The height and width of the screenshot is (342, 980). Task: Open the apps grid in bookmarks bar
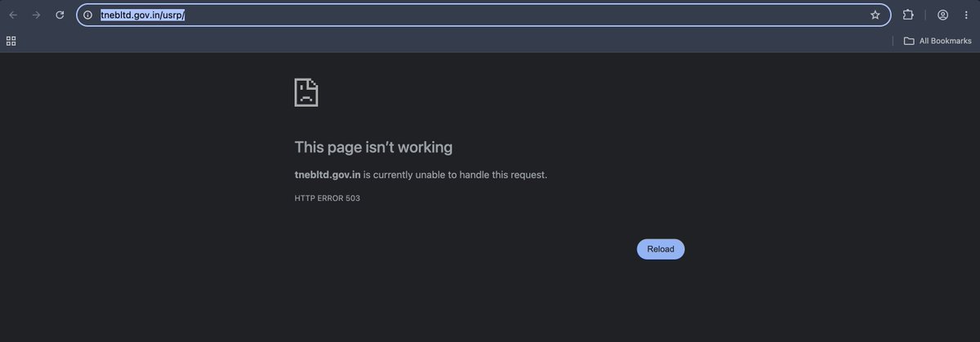click(x=11, y=41)
